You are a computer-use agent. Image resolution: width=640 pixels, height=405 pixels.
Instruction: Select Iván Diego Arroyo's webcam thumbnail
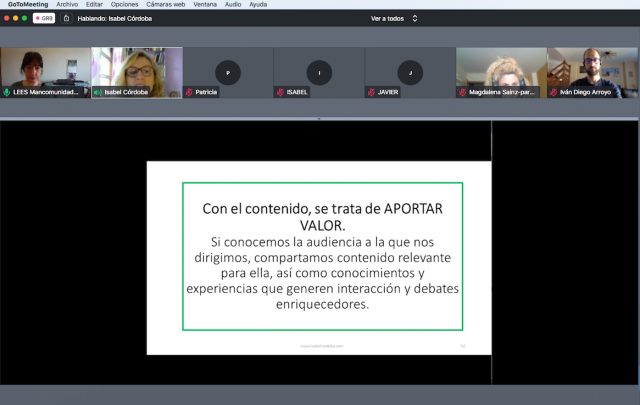pos(592,70)
